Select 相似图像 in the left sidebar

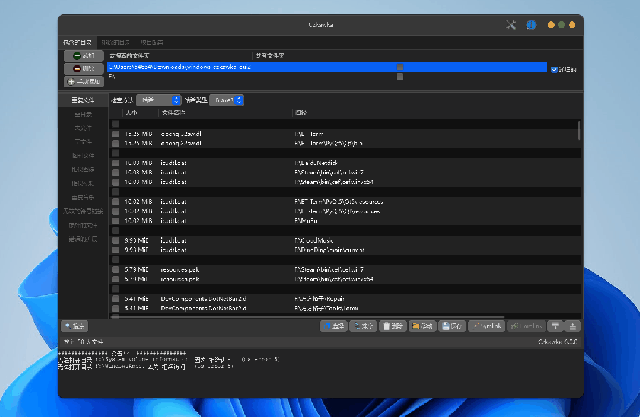point(83,169)
